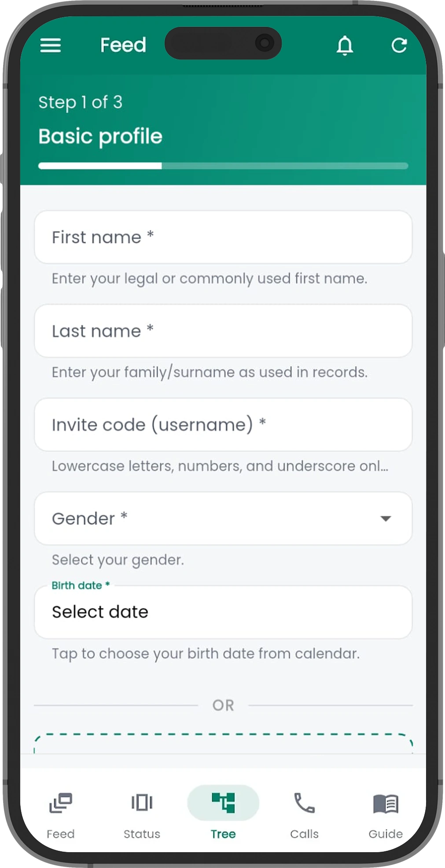Image resolution: width=445 pixels, height=868 pixels.
Task: Open the hamburger menu
Action: [x=51, y=45]
